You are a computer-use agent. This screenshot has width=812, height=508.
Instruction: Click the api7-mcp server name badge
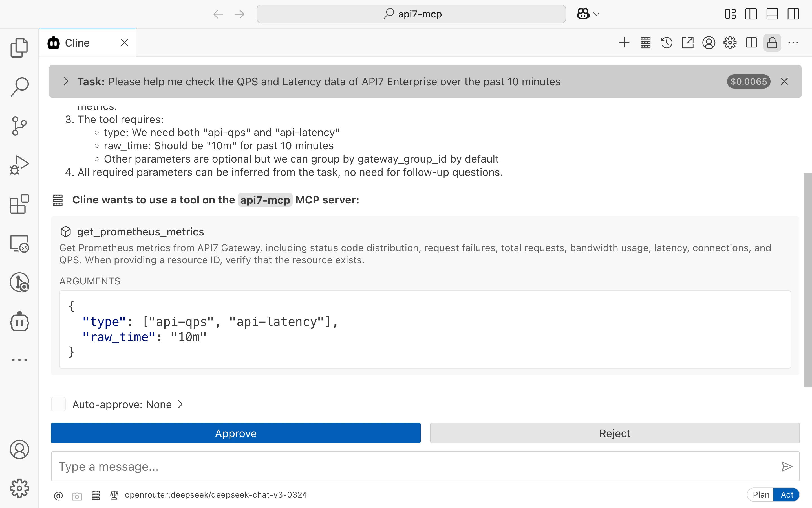click(x=265, y=200)
